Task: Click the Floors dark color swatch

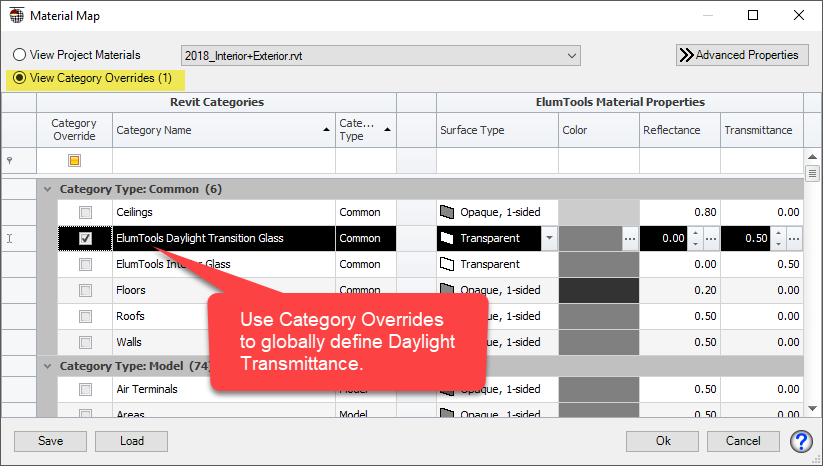Action: (x=599, y=290)
